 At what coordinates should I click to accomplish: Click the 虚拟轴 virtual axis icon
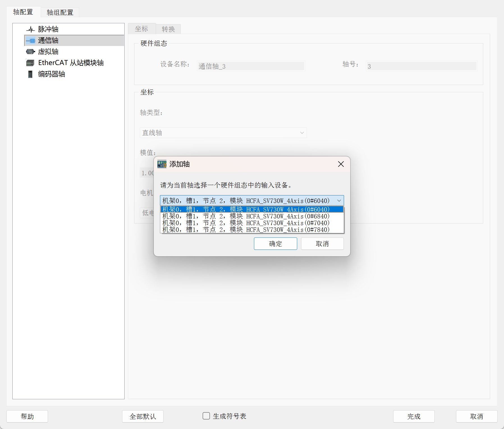pyautogui.click(x=30, y=52)
